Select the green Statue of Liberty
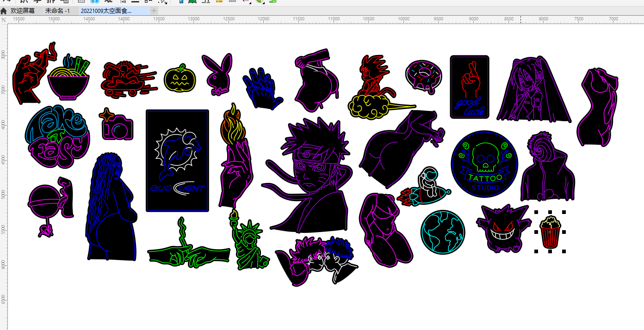The height and width of the screenshot is (330, 644). tap(248, 240)
